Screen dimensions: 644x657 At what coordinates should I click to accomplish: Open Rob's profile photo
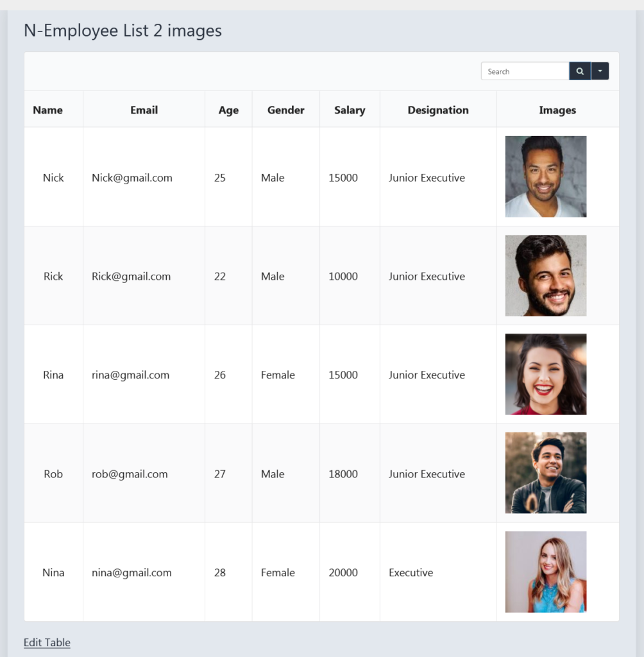pyautogui.click(x=545, y=473)
